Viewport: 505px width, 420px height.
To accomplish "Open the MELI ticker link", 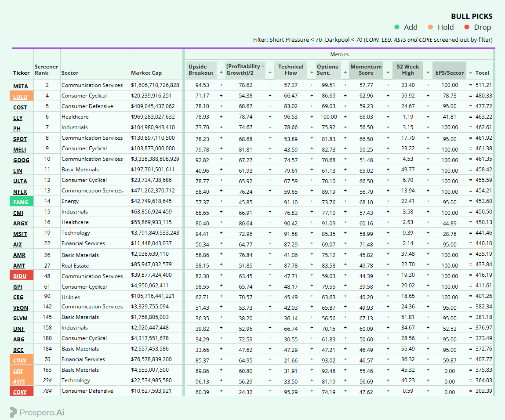I will point(20,150).
